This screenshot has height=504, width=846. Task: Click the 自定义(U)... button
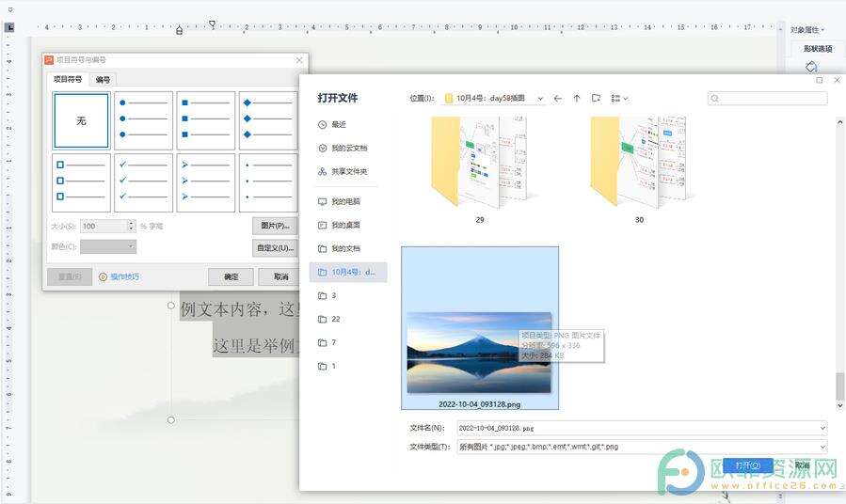click(x=275, y=248)
